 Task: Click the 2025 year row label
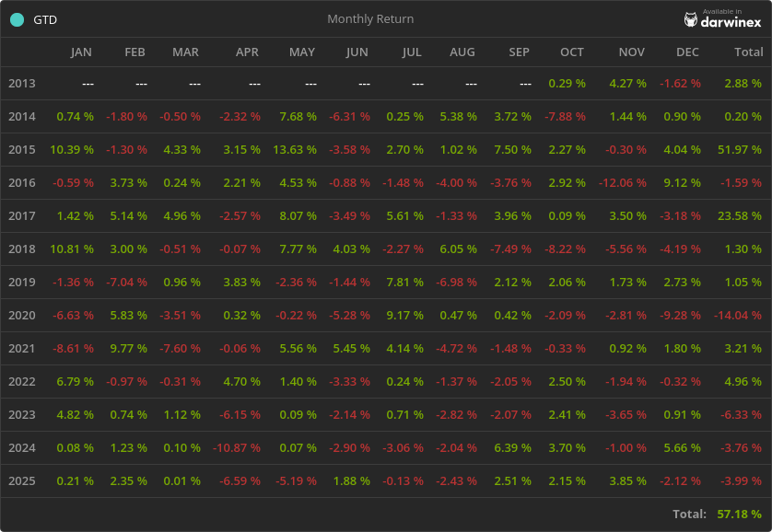coord(22,481)
